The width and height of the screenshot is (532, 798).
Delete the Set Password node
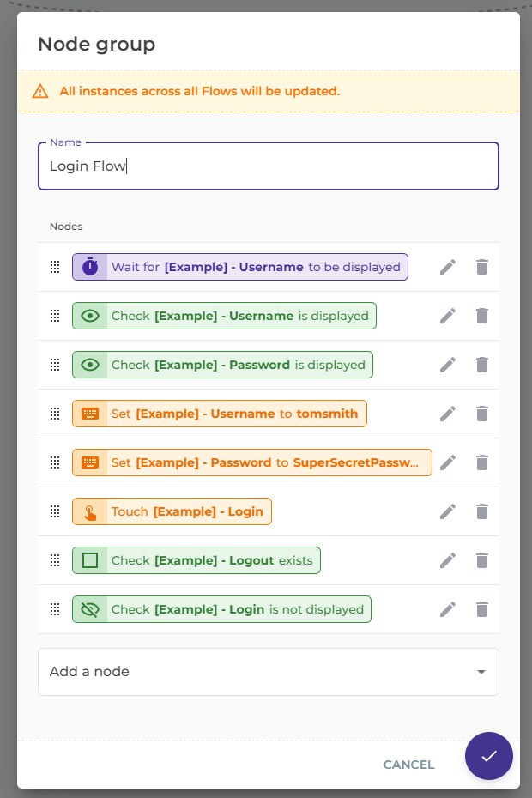(x=482, y=462)
